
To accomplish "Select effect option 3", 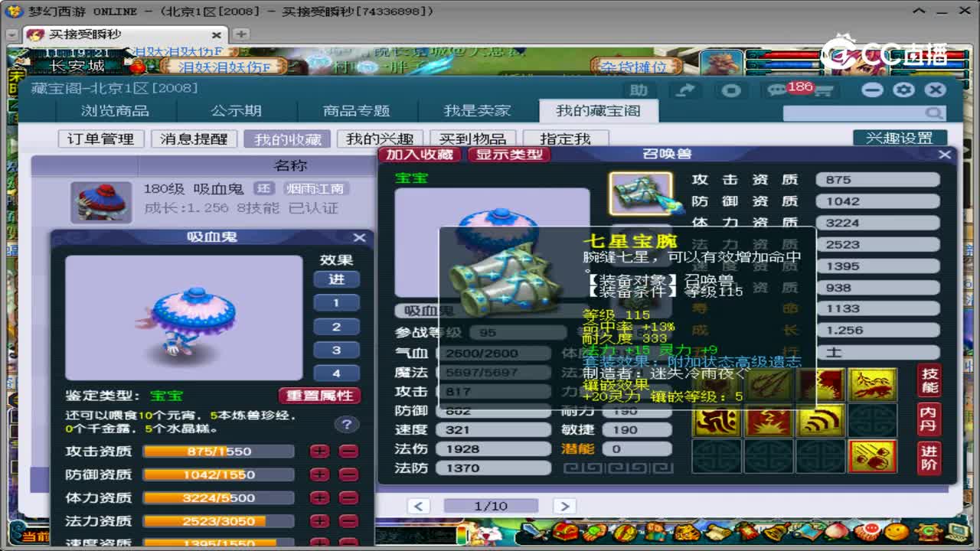I will click(336, 350).
